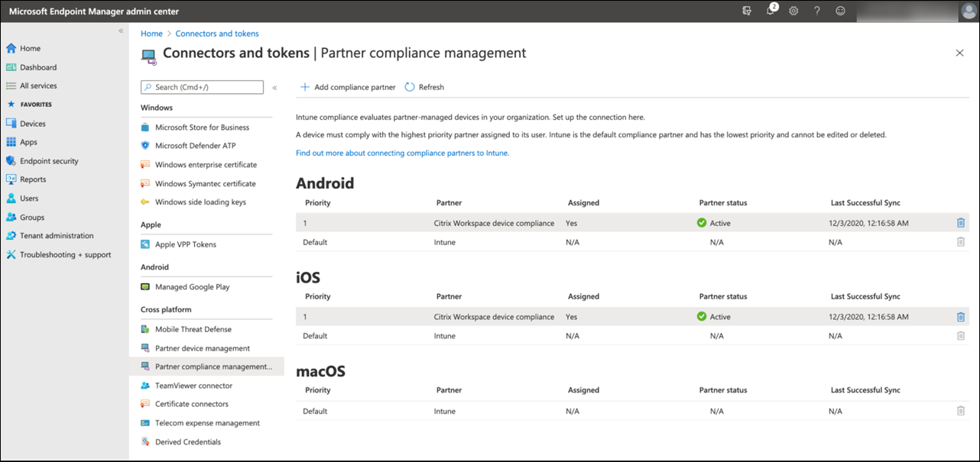This screenshot has width=980, height=462.
Task: Select TeamViewer connector menu item
Action: click(x=193, y=386)
